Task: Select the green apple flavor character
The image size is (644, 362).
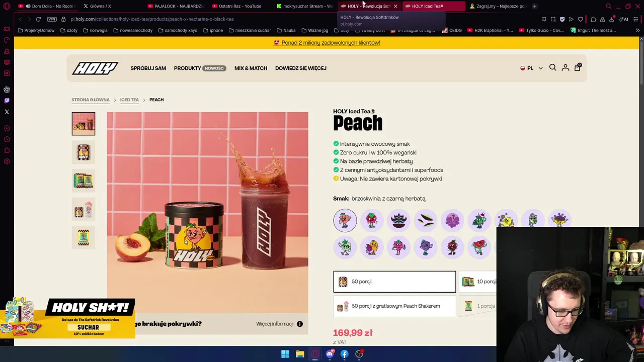Action: 345,247
